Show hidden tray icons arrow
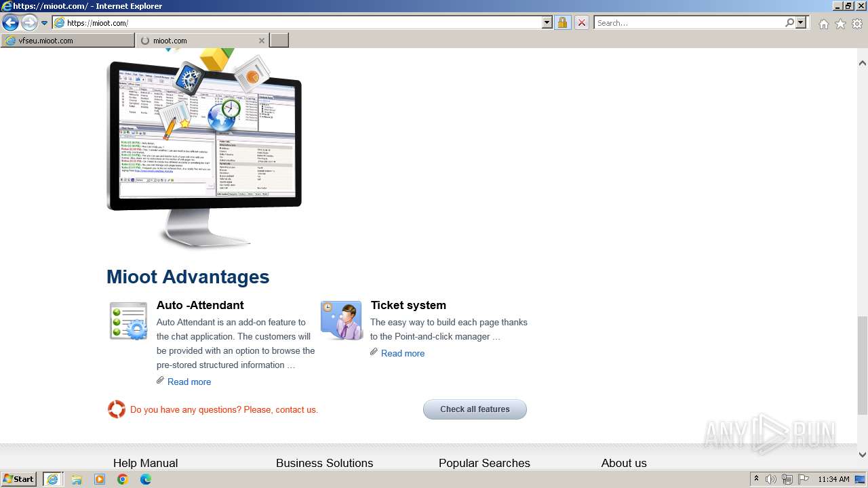The height and width of the screenshot is (488, 868). point(756,479)
